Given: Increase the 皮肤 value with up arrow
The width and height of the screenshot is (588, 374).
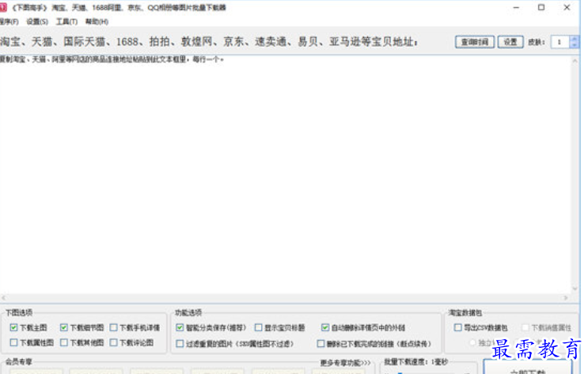Looking at the screenshot, I should pyautogui.click(x=574, y=39).
